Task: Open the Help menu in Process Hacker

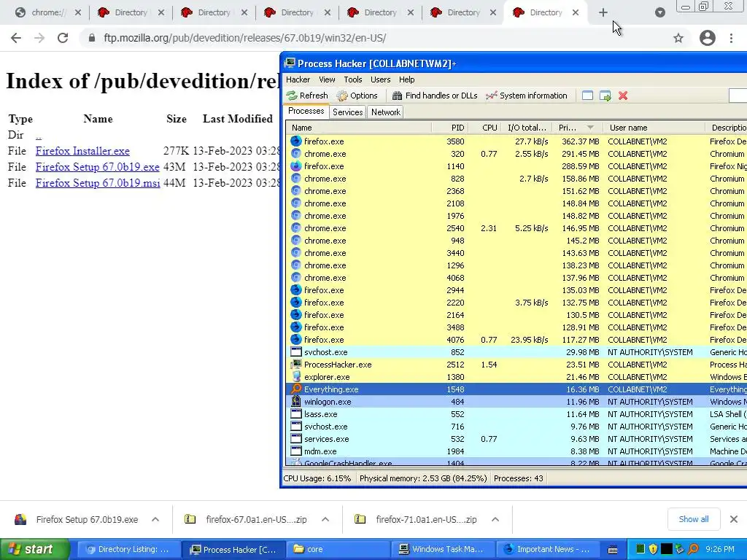Action: click(407, 79)
